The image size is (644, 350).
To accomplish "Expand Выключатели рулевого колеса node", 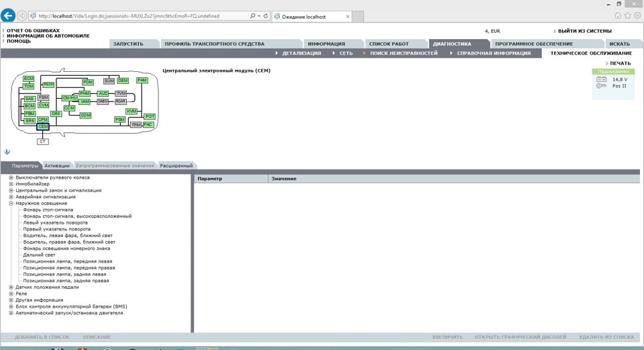I will coord(11,178).
